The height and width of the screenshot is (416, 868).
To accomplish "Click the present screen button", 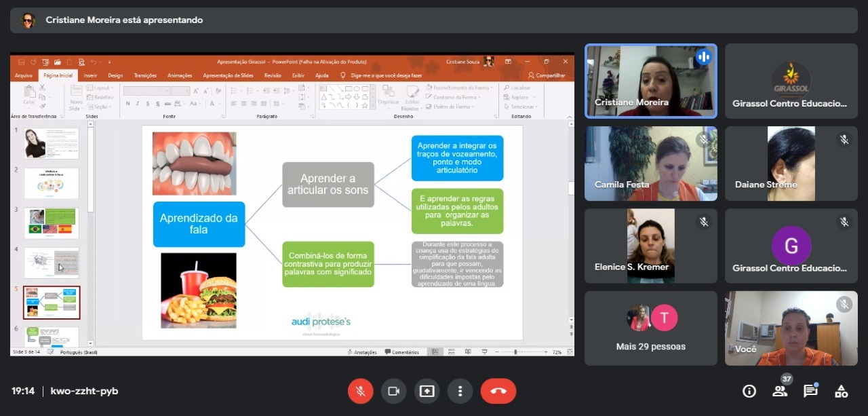I will click(427, 391).
